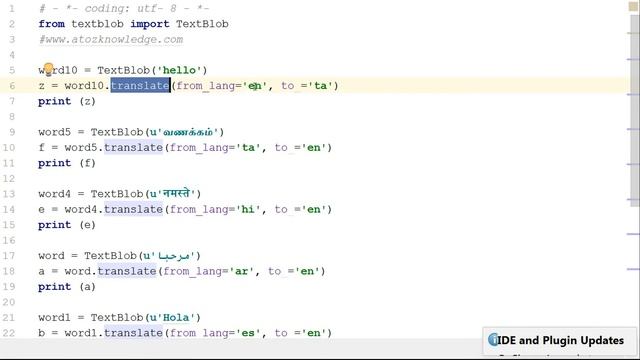The height and width of the screenshot is (360, 640).
Task: Click the import keyword on line 2
Action: (x=149, y=24)
